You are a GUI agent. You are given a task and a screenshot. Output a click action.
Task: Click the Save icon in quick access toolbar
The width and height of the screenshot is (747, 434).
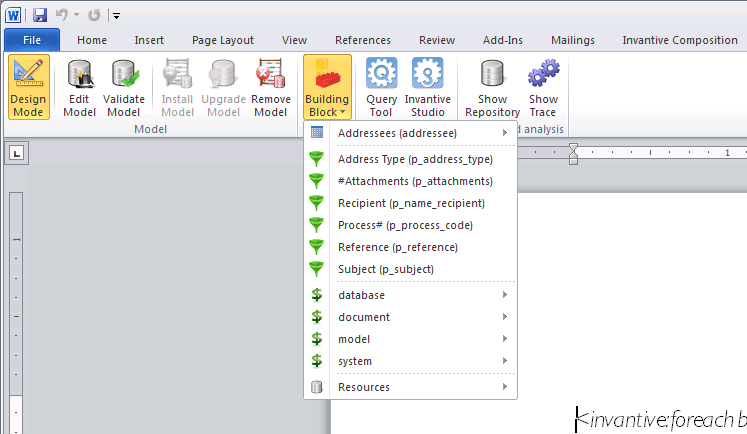40,15
